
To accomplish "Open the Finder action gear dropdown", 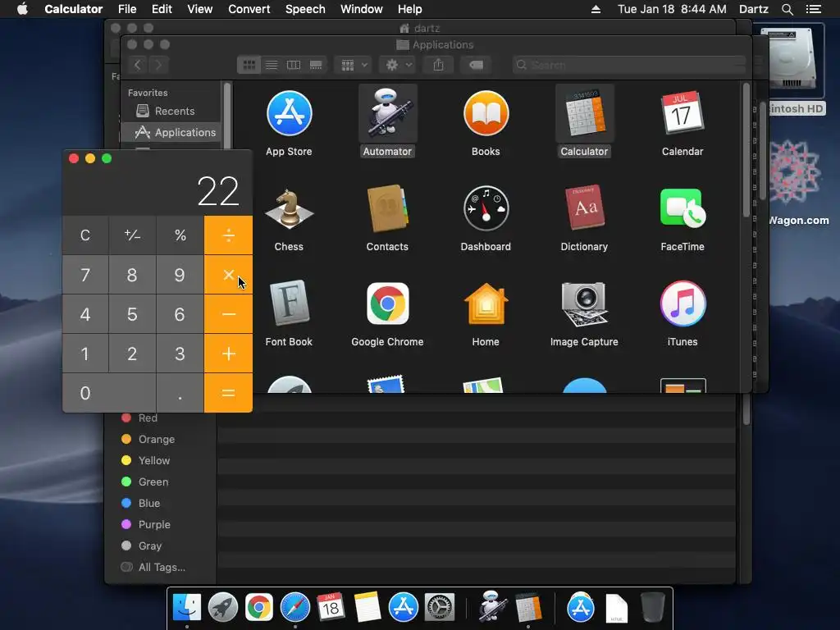I will pos(398,65).
